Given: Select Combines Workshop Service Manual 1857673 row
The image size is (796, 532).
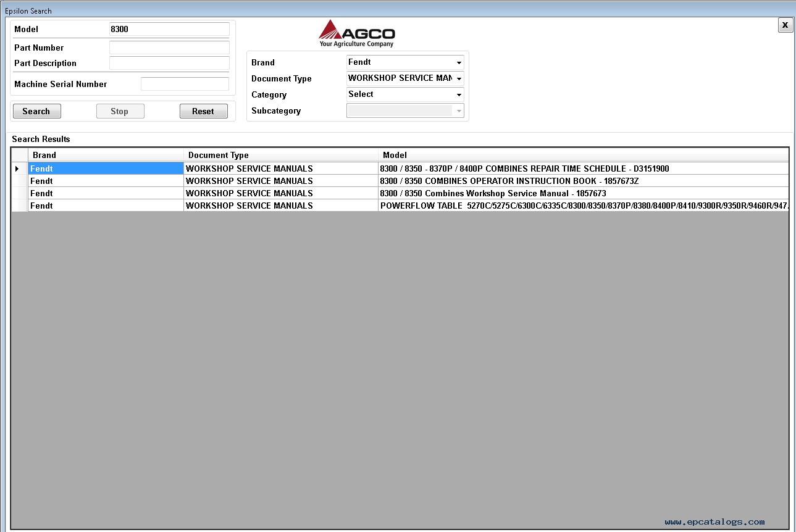Looking at the screenshot, I should (493, 193).
